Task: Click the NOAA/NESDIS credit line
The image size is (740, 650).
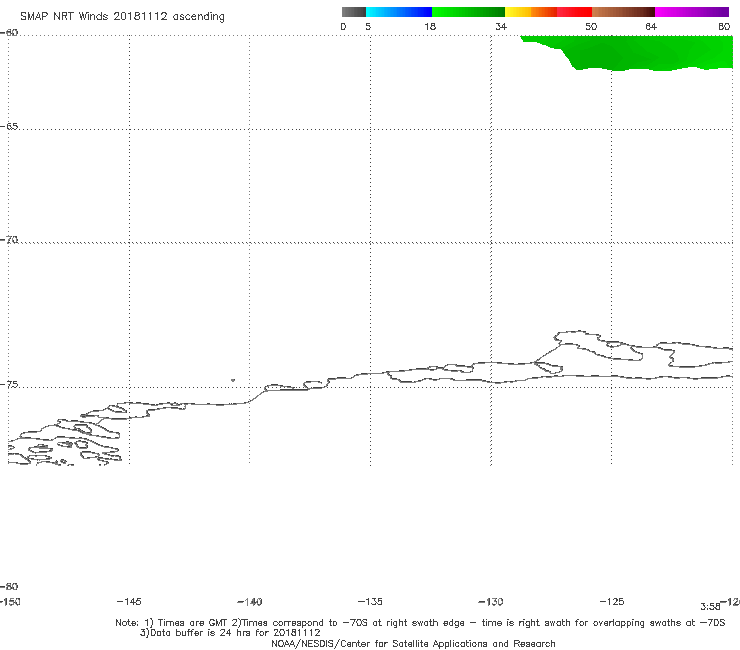Action: (x=413, y=644)
